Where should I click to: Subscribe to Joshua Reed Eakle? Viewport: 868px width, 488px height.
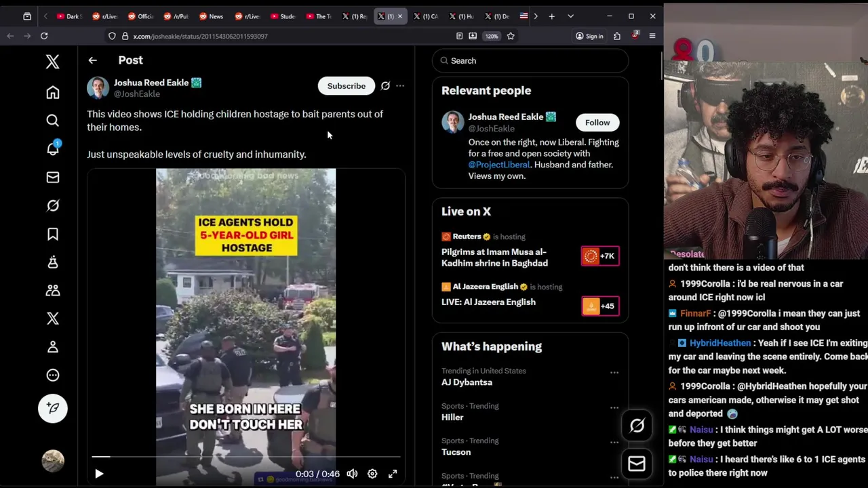[346, 86]
